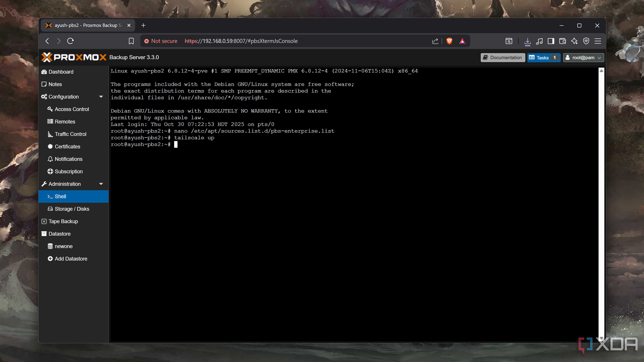Click the address bar URL
This screenshot has width=644, height=362.
(x=241, y=41)
